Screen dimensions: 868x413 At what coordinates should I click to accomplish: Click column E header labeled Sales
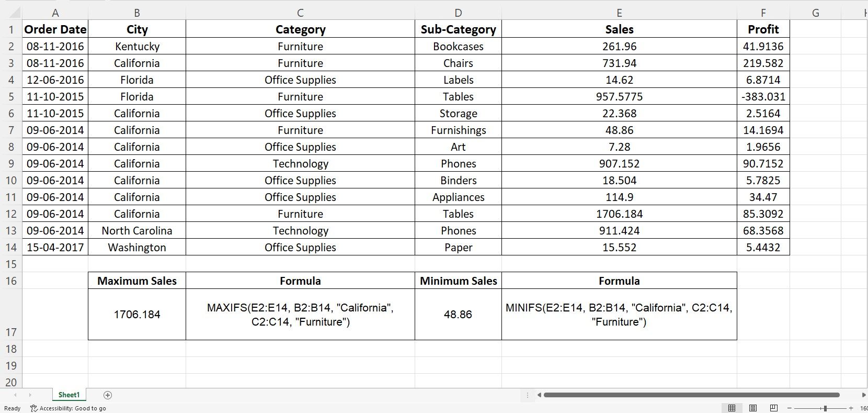coord(619,12)
